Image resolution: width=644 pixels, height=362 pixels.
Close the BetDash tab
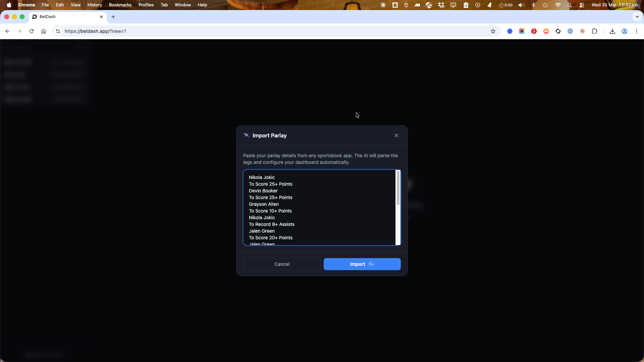click(x=101, y=17)
